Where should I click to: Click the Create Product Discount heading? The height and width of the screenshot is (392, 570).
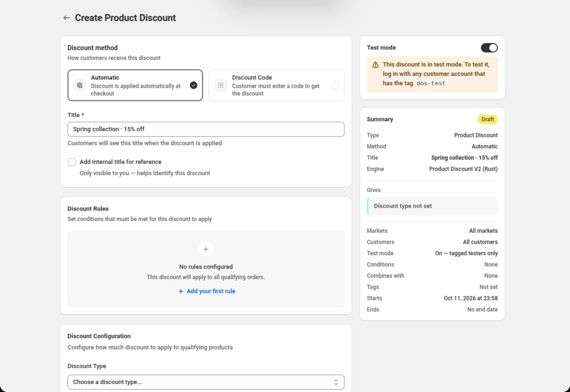click(x=125, y=18)
